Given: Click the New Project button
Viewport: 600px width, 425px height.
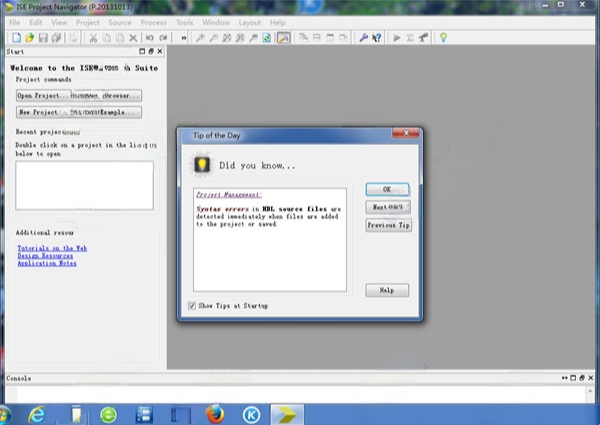Looking at the screenshot, I should [x=43, y=112].
